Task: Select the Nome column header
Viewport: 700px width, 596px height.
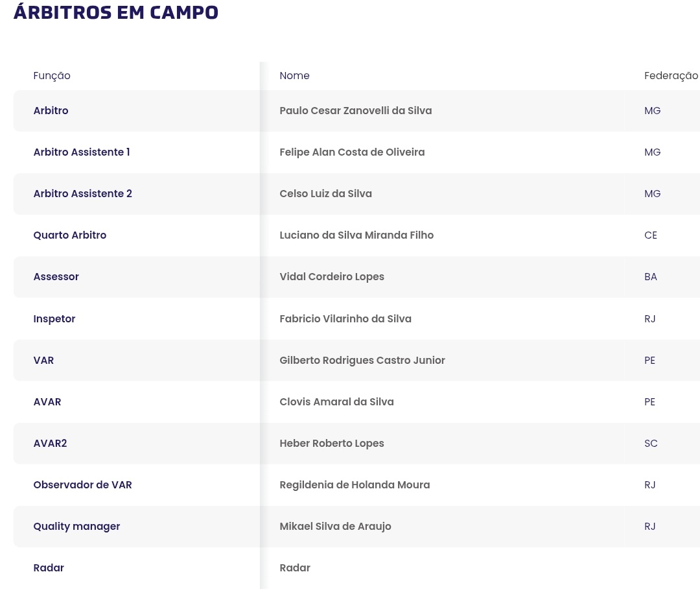Action: point(294,76)
